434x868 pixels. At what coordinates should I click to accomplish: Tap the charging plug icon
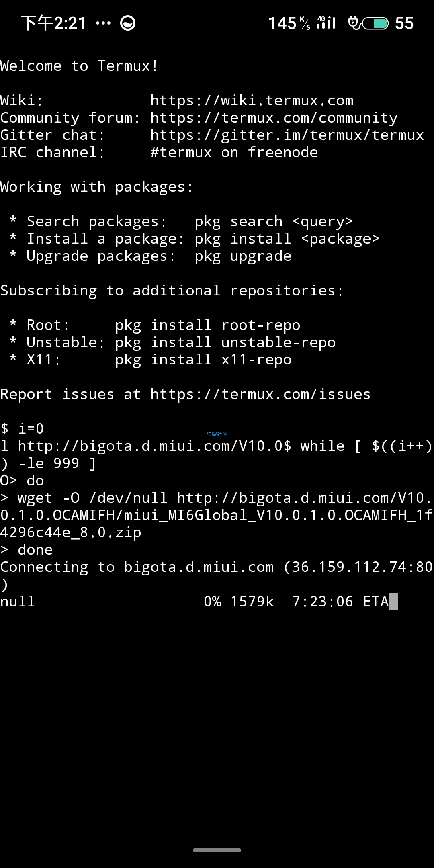coord(354,23)
